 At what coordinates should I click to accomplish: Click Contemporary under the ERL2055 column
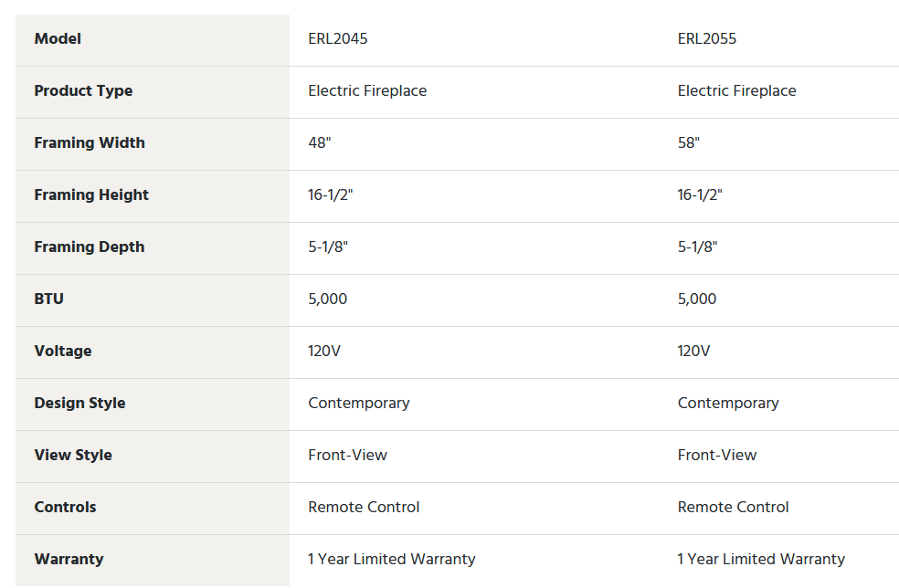pos(728,404)
